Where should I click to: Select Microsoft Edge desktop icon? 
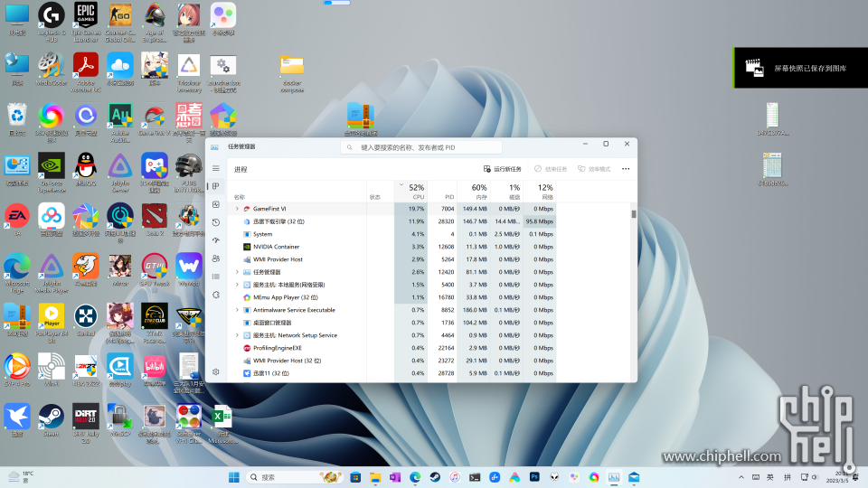(x=17, y=273)
